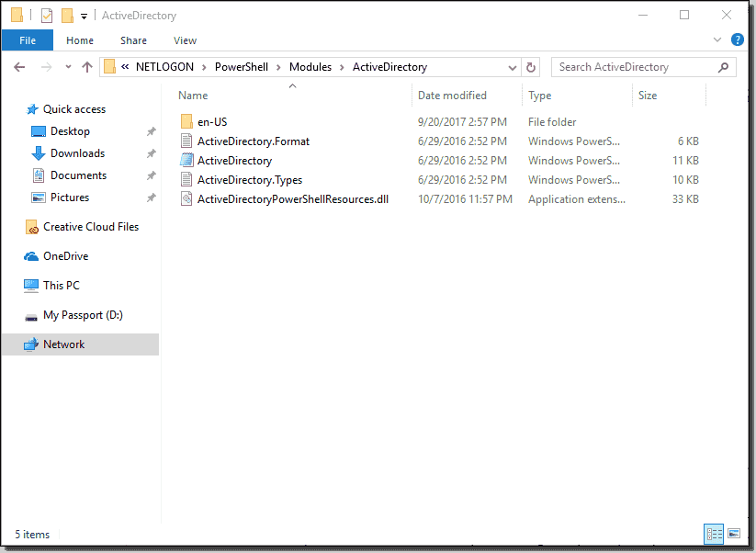Open Downloads in navigation pane
Viewport: 756px width, 553px height.
(77, 153)
